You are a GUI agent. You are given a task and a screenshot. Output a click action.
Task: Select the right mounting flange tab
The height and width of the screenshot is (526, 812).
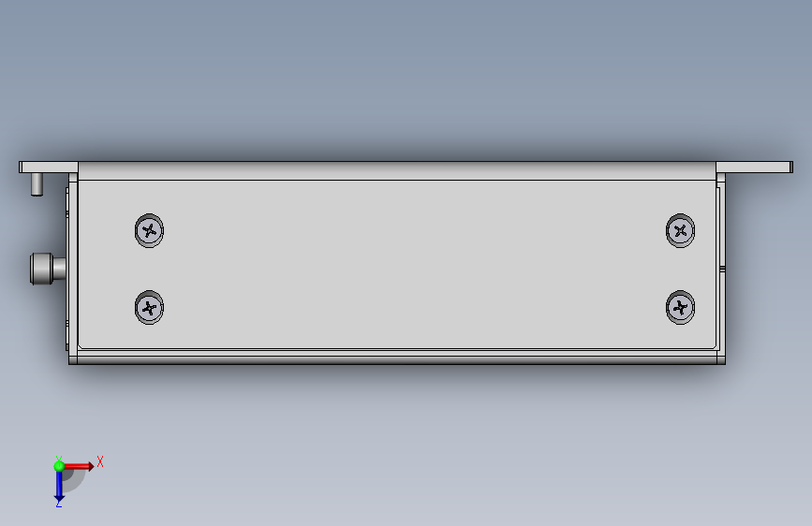click(x=755, y=167)
